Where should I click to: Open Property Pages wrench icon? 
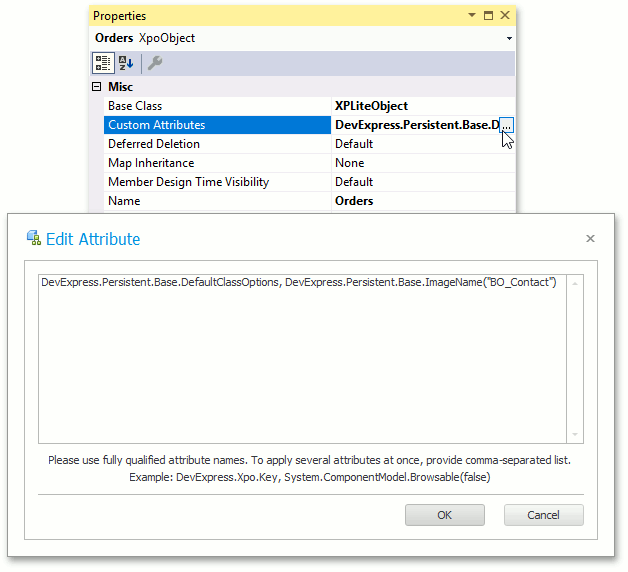click(x=155, y=63)
